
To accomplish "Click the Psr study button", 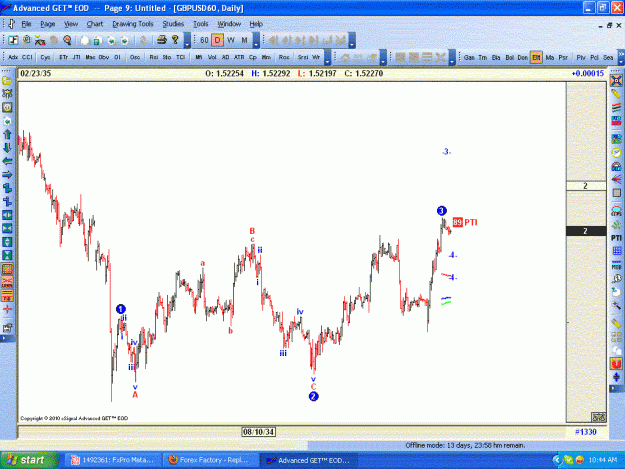I will [563, 57].
